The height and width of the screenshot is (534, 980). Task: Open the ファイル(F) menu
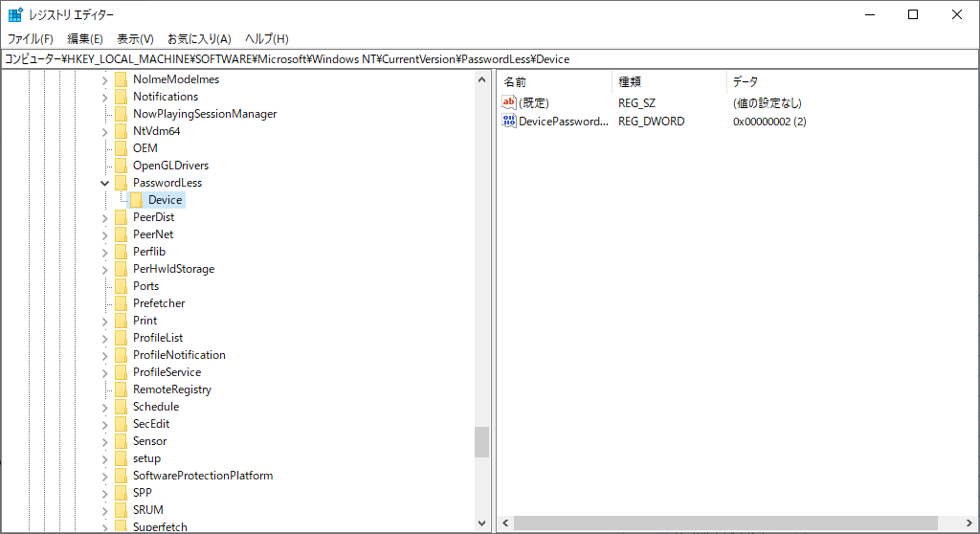pyautogui.click(x=30, y=39)
